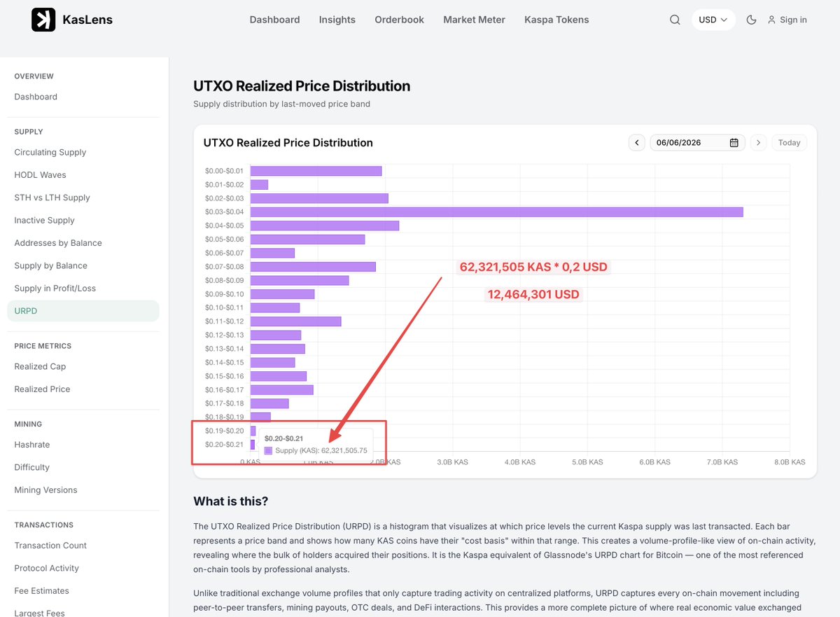Open the Insights nav tab
This screenshot has height=617, width=840.
[x=337, y=20]
